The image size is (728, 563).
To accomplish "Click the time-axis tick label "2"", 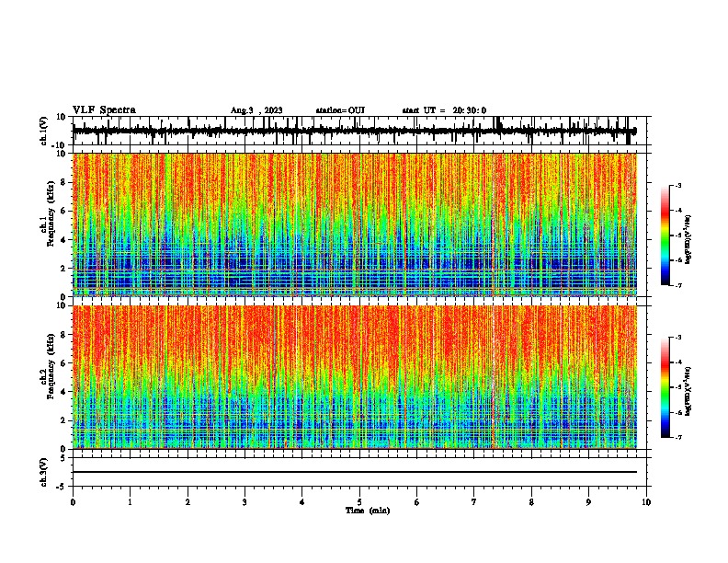I will [188, 502].
